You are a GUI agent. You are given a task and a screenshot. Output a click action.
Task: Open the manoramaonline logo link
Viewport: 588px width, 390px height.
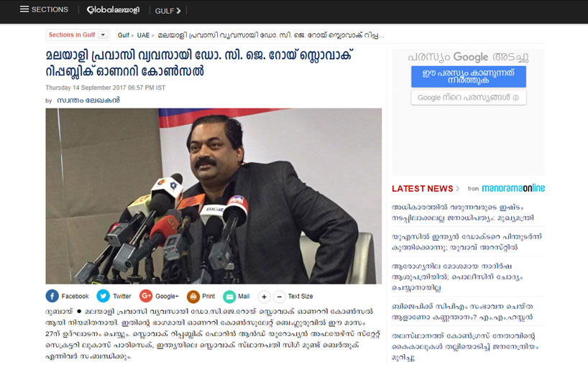point(513,188)
